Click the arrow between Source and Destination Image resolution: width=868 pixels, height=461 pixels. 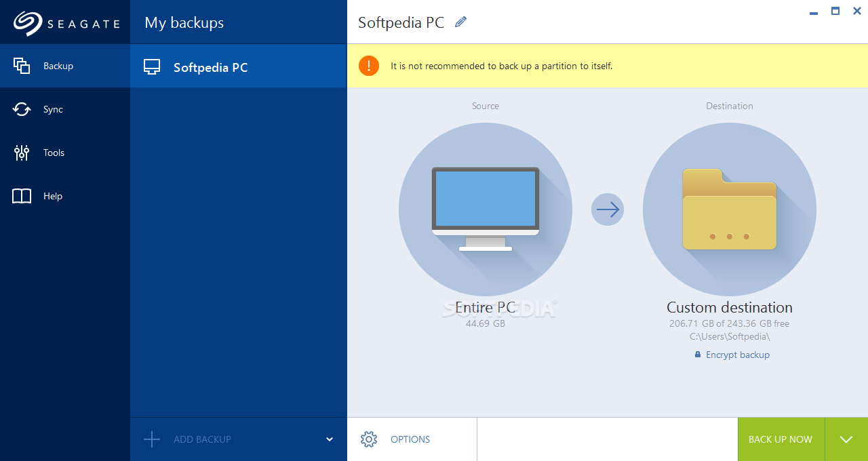[x=607, y=209]
